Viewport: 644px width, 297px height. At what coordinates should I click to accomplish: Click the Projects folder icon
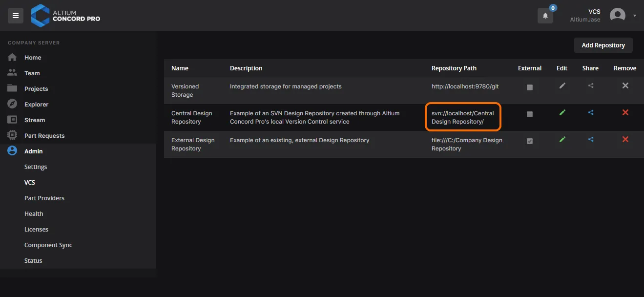tap(13, 89)
